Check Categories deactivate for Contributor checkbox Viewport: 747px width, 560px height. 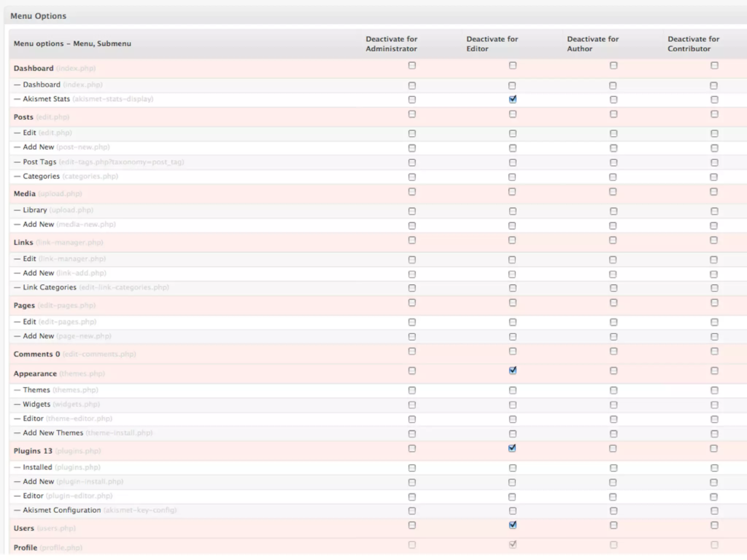(714, 177)
